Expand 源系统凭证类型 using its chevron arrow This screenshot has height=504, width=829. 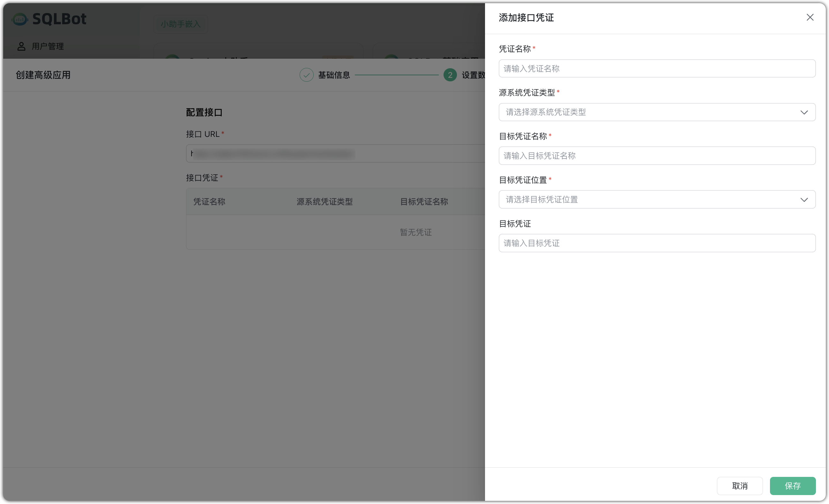click(x=804, y=112)
